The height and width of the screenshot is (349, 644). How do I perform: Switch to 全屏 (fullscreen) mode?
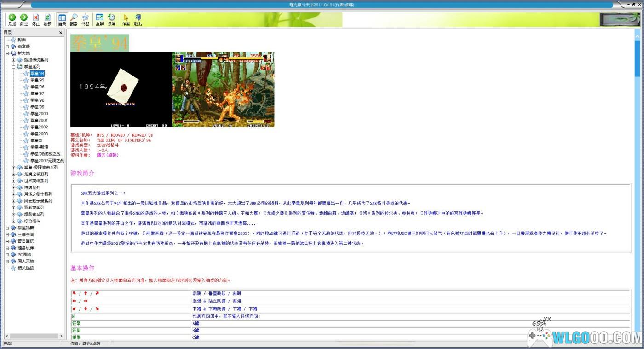(x=99, y=19)
